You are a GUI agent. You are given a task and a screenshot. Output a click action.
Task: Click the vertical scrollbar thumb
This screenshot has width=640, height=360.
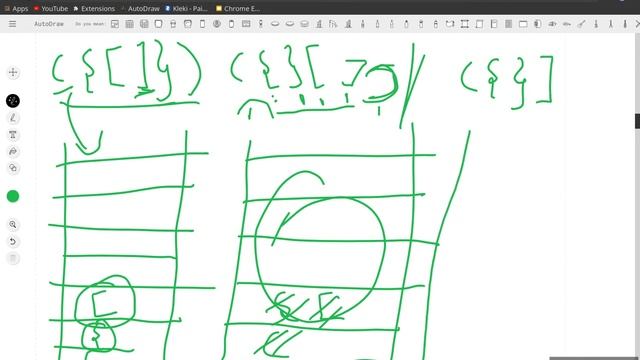(637, 121)
